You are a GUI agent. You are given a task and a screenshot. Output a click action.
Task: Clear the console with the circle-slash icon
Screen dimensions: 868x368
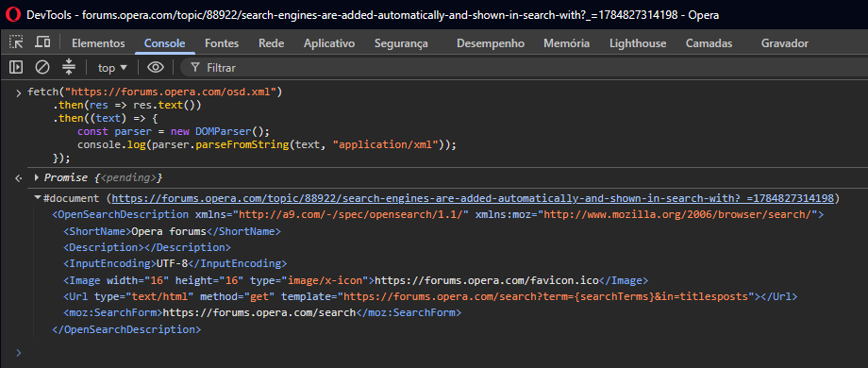[42, 68]
